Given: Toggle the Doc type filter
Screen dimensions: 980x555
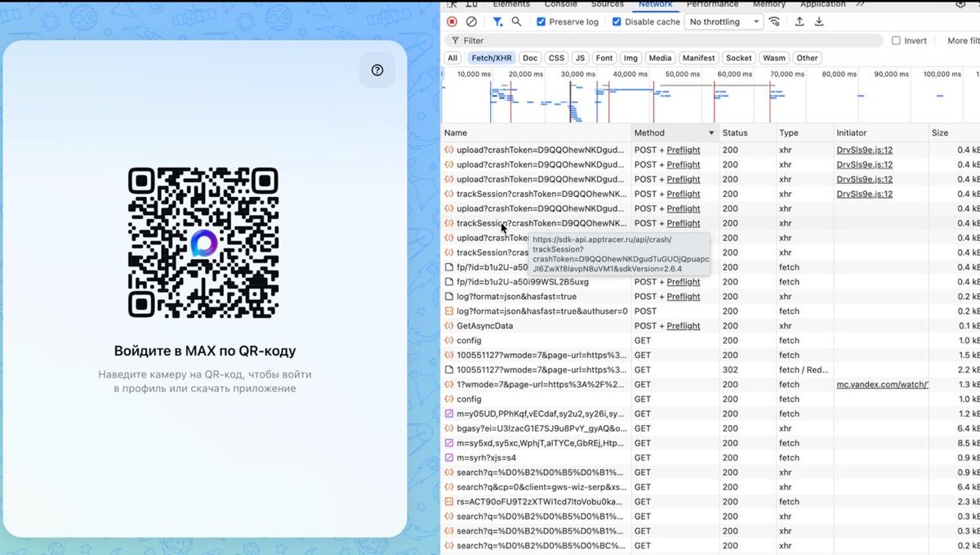Looking at the screenshot, I should [x=530, y=58].
